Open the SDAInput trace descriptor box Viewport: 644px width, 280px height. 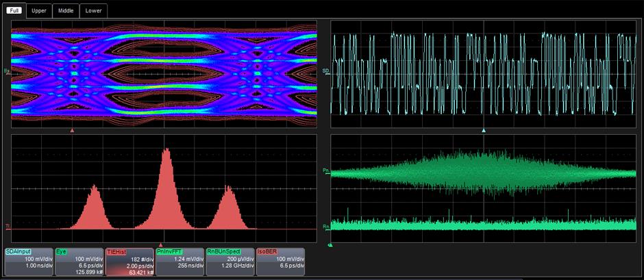coord(28,262)
